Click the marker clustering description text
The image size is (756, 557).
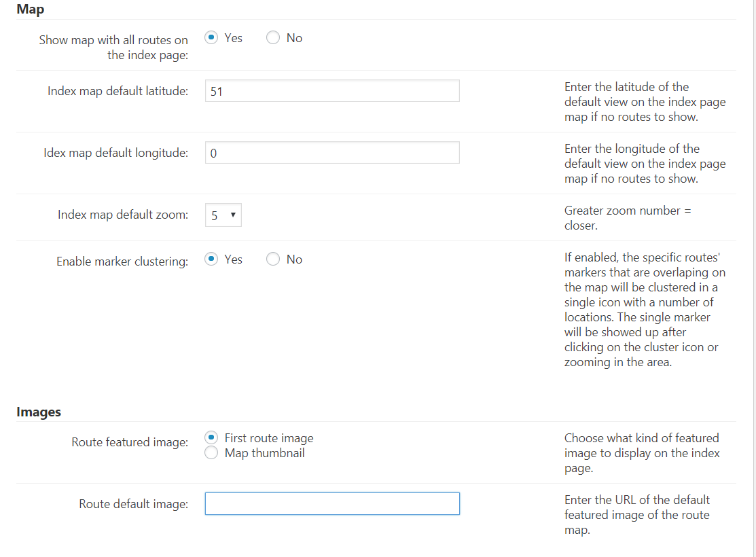click(645, 310)
